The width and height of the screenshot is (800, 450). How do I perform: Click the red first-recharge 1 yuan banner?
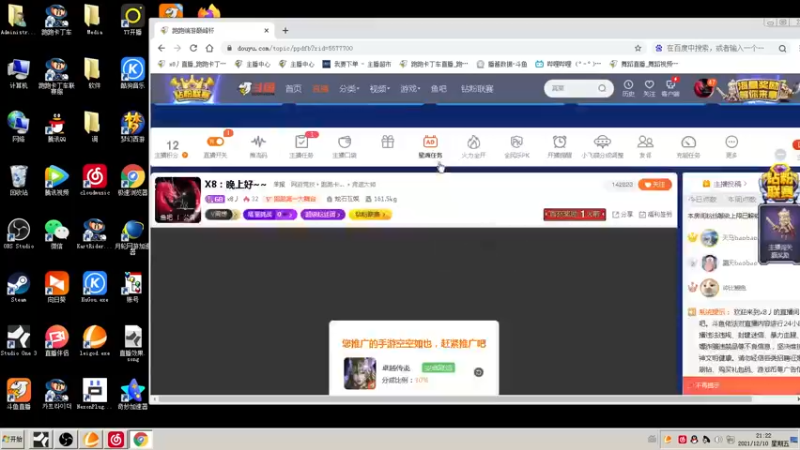tap(574, 214)
